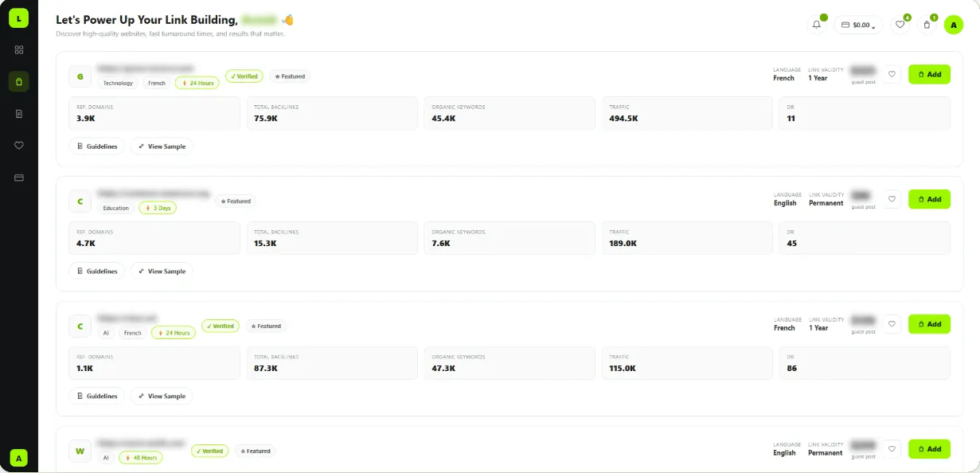Select the shopping bag marketplace sidebar icon
The width and height of the screenshot is (980, 473).
pyautogui.click(x=19, y=81)
